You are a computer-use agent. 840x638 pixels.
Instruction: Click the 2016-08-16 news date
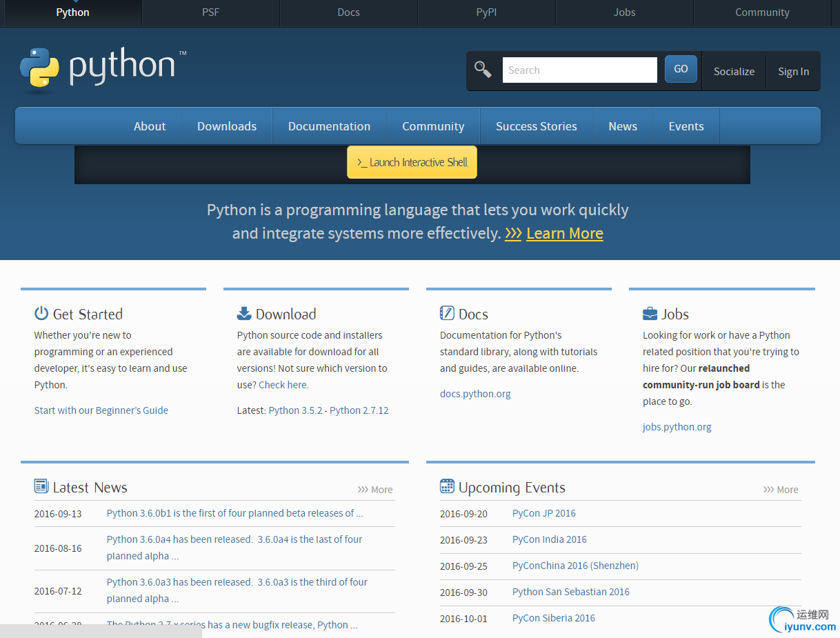[x=58, y=548]
